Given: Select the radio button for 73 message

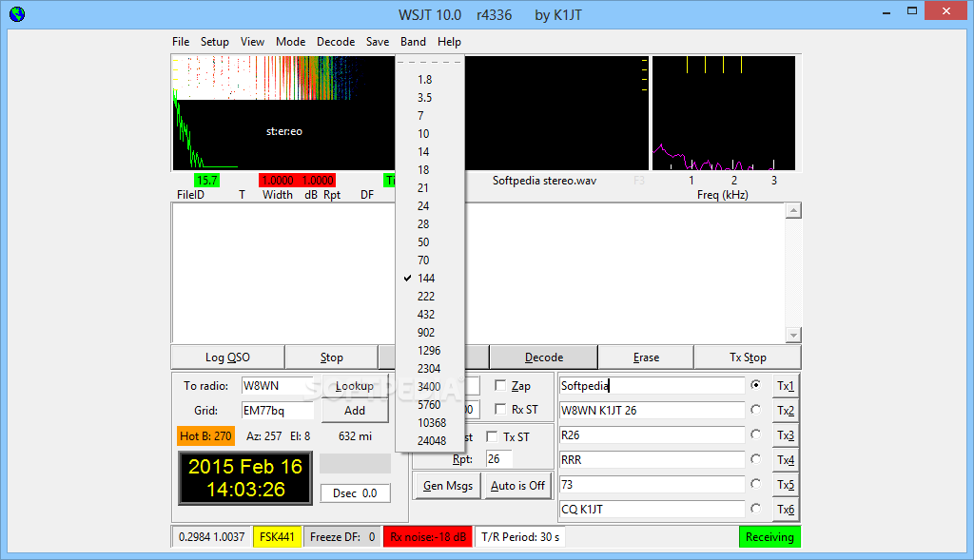Looking at the screenshot, I should (x=755, y=484).
